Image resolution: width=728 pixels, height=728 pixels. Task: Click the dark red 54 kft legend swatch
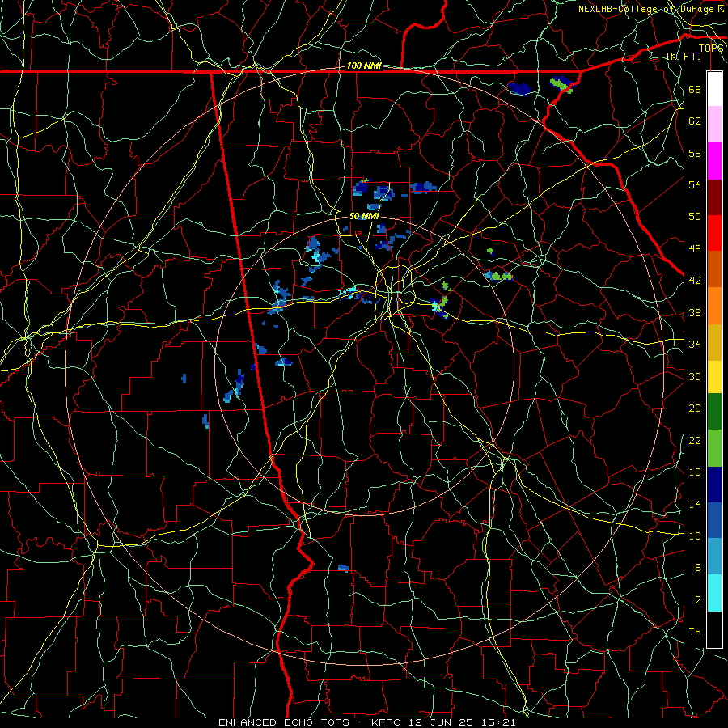pos(714,197)
